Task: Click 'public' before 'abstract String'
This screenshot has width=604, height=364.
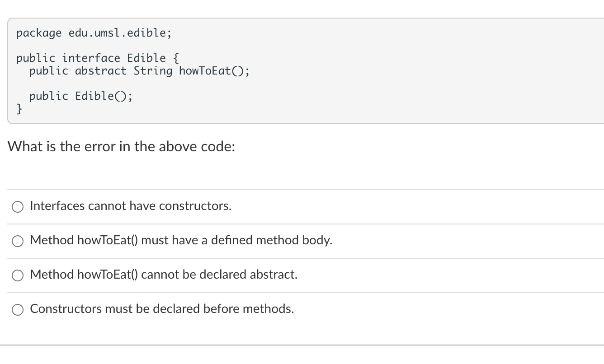Action: tap(49, 71)
